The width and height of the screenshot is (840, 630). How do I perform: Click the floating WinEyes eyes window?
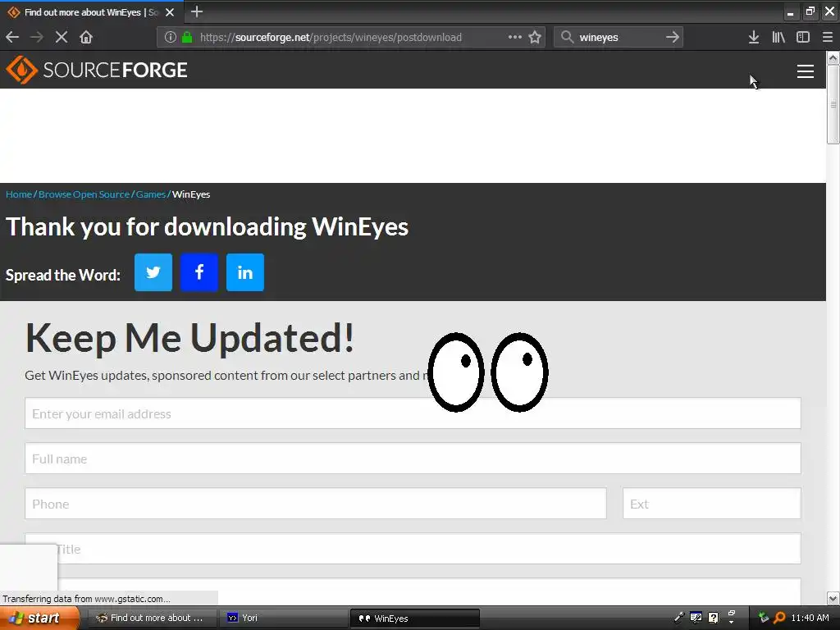(487, 372)
